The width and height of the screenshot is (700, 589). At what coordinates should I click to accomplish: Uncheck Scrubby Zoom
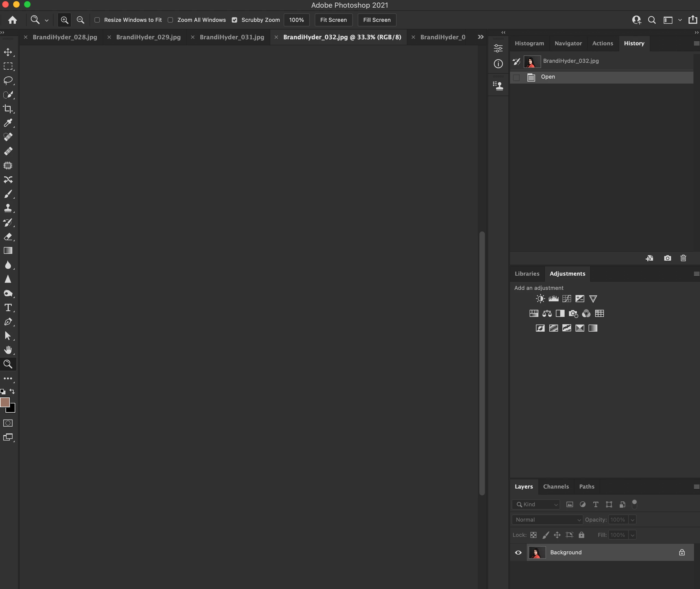[x=235, y=20]
